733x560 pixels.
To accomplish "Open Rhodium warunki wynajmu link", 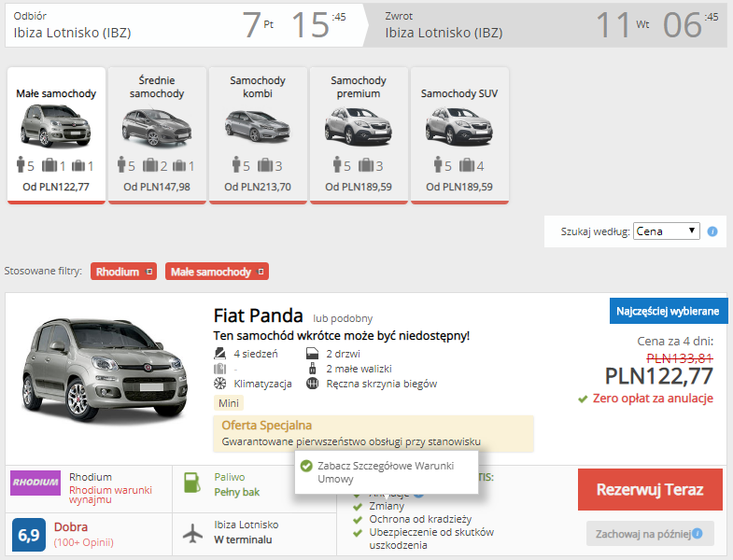I will pyautogui.click(x=110, y=495).
